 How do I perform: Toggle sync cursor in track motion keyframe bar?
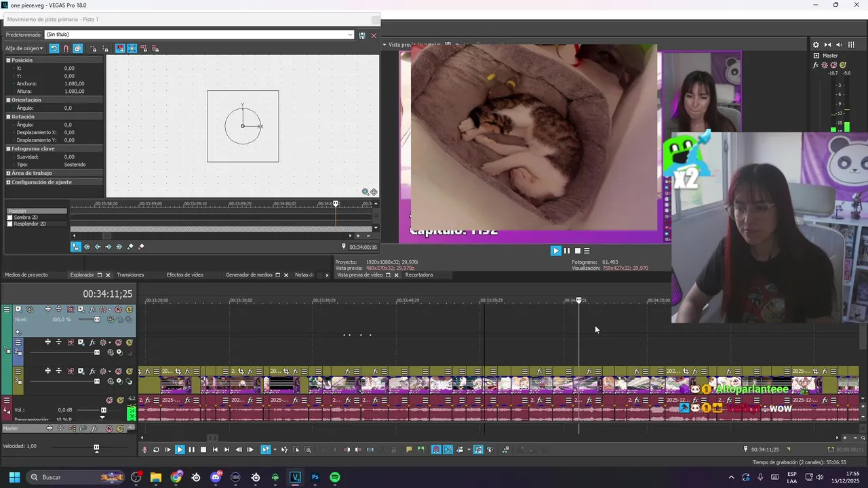tap(76, 247)
